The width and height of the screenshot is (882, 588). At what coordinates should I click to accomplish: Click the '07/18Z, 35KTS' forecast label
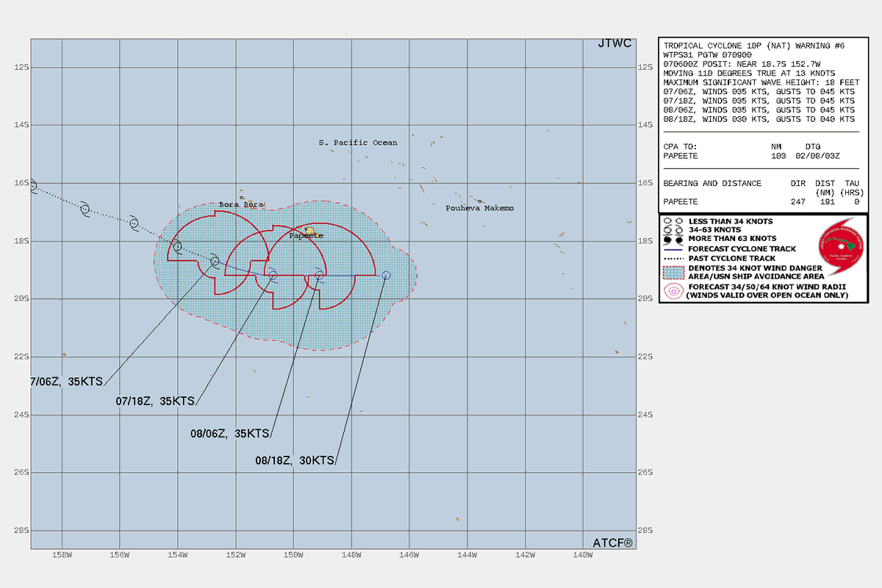(x=156, y=401)
